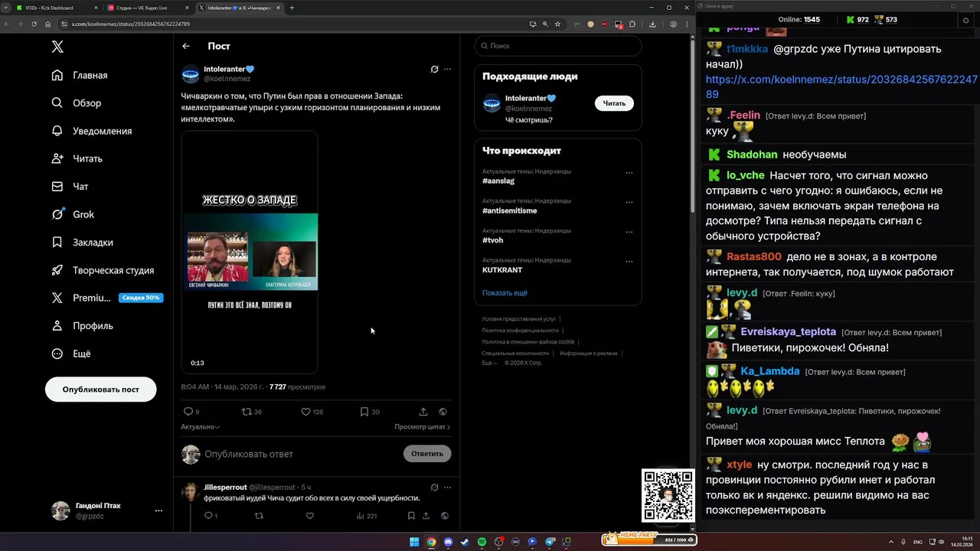This screenshot has width=980, height=551.
Task: Click the round icon right of the share icon
Action: pos(443,412)
